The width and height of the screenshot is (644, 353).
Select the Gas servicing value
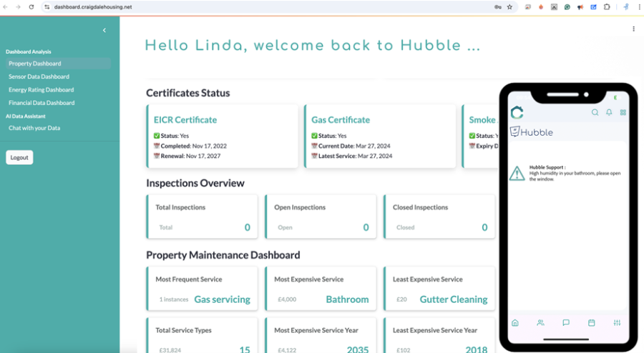[223, 299]
